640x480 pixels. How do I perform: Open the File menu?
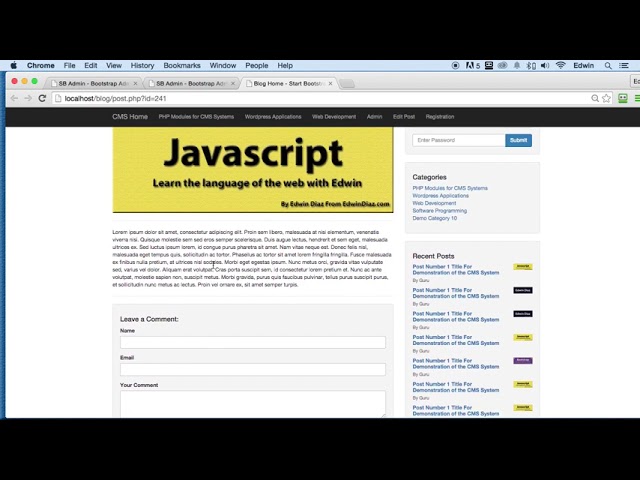click(69, 65)
